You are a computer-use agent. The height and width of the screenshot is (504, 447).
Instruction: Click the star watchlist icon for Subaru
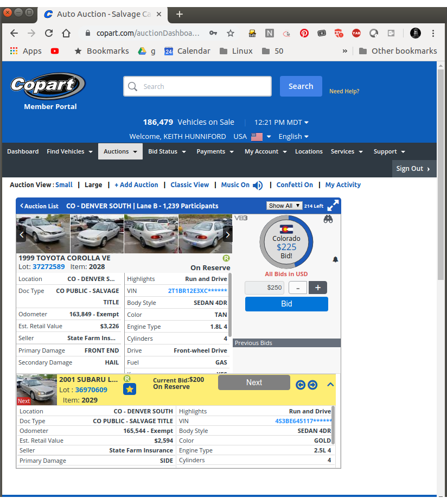[x=130, y=389]
